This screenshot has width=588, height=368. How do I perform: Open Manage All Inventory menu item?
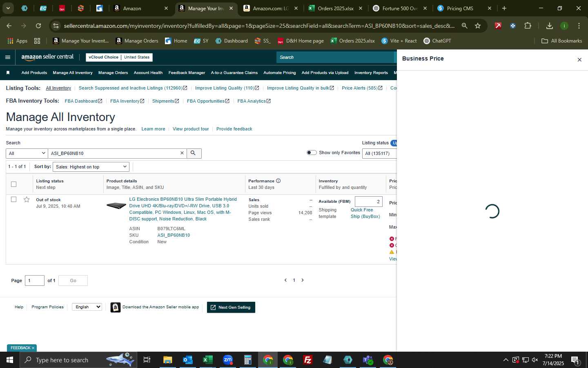[73, 73]
